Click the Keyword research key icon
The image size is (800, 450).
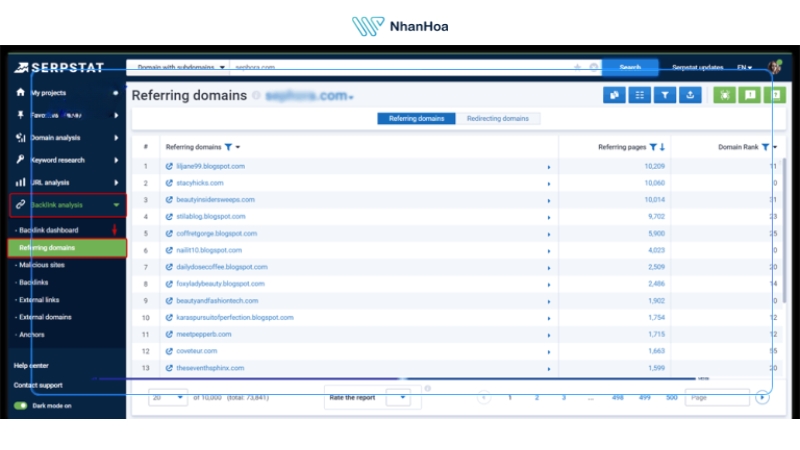tap(20, 159)
